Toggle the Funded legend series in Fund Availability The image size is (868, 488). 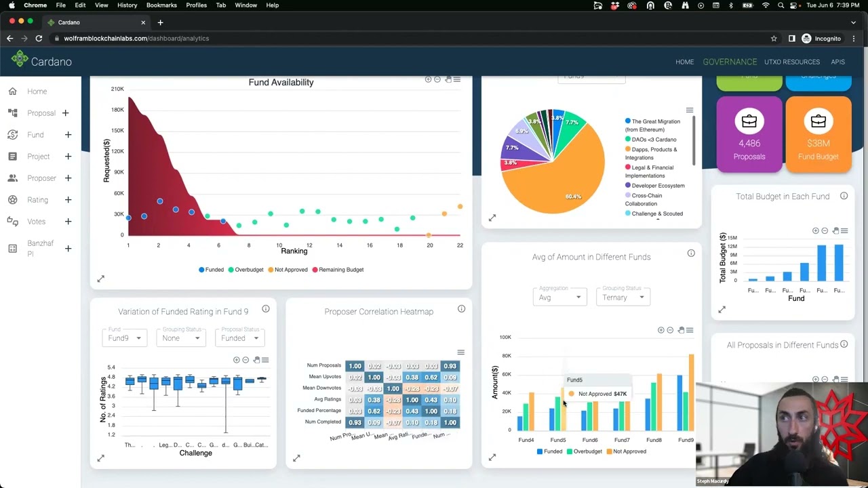click(x=211, y=270)
